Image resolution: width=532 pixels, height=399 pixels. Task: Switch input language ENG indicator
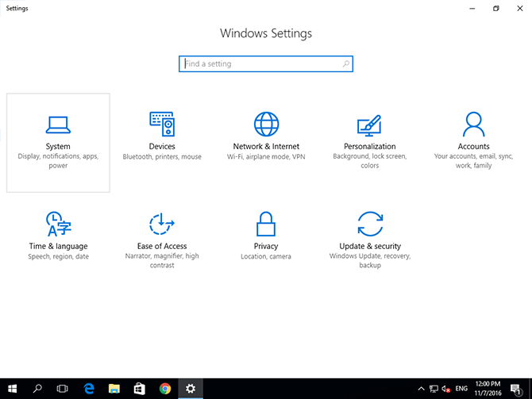pos(461,389)
